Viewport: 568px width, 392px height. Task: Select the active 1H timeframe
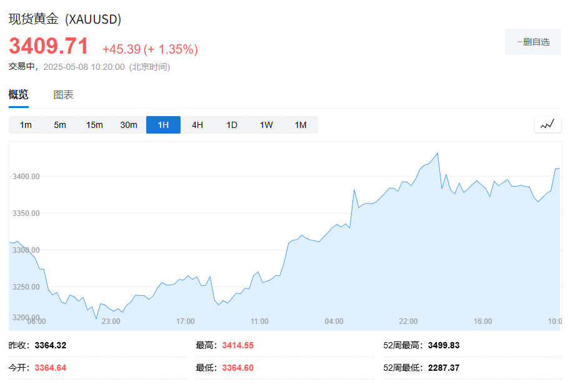point(163,125)
